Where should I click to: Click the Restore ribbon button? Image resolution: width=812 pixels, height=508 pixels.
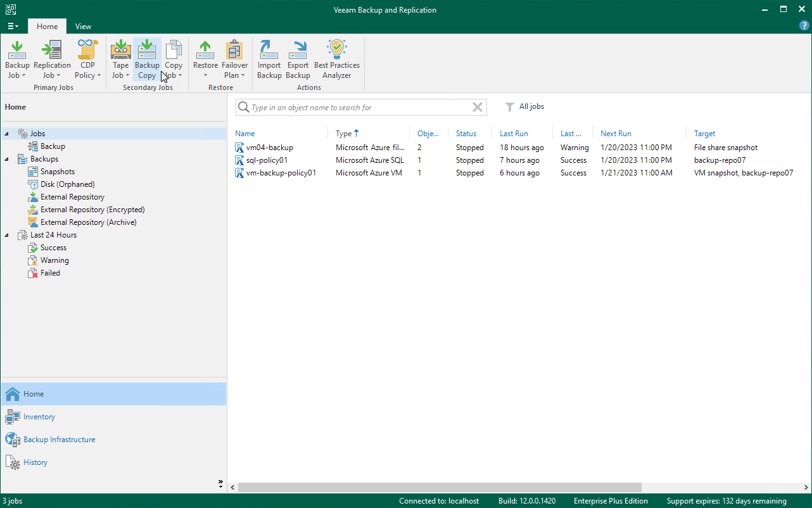(x=205, y=60)
